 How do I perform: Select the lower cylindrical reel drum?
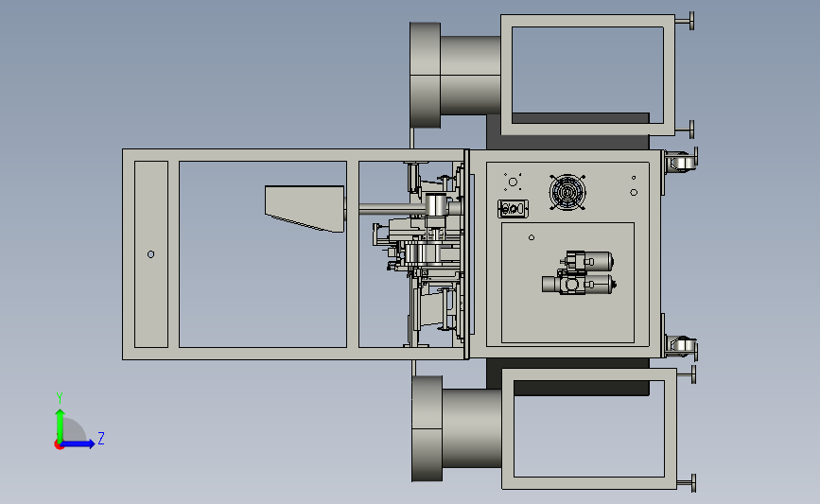point(457,428)
